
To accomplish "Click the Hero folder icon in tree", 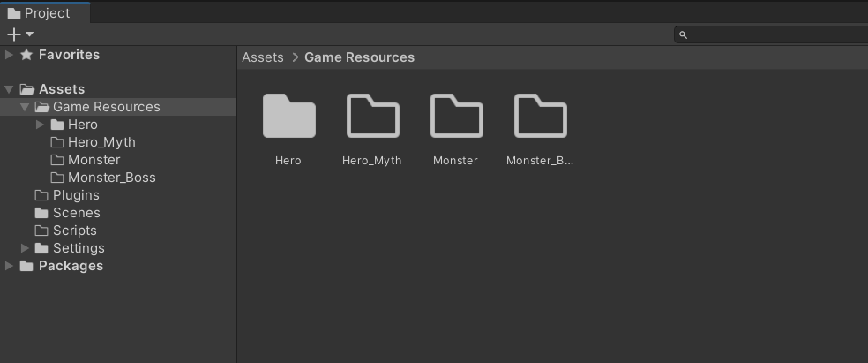I will pyautogui.click(x=57, y=125).
